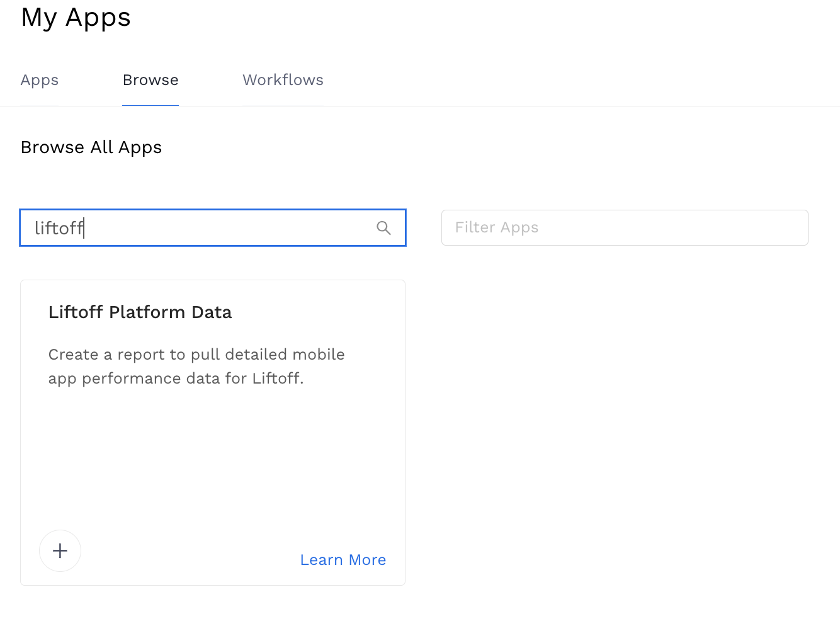840x621 pixels.
Task: Open the Learn More link
Action: 343,560
